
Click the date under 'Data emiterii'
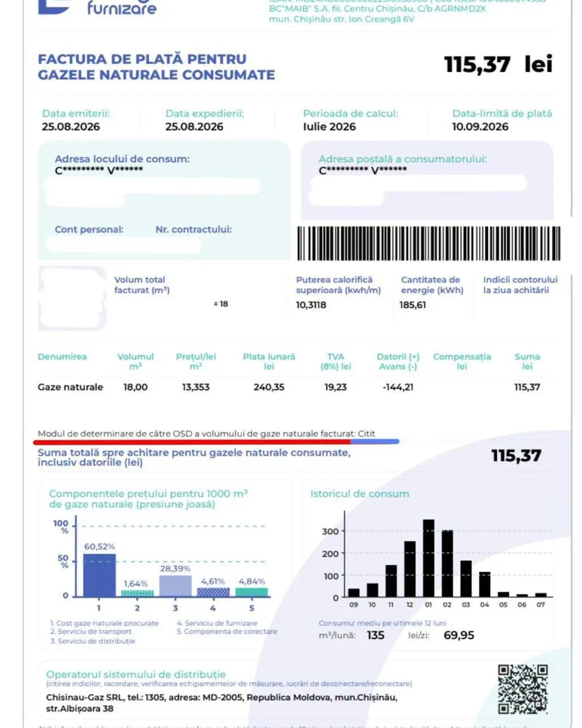[x=71, y=127]
